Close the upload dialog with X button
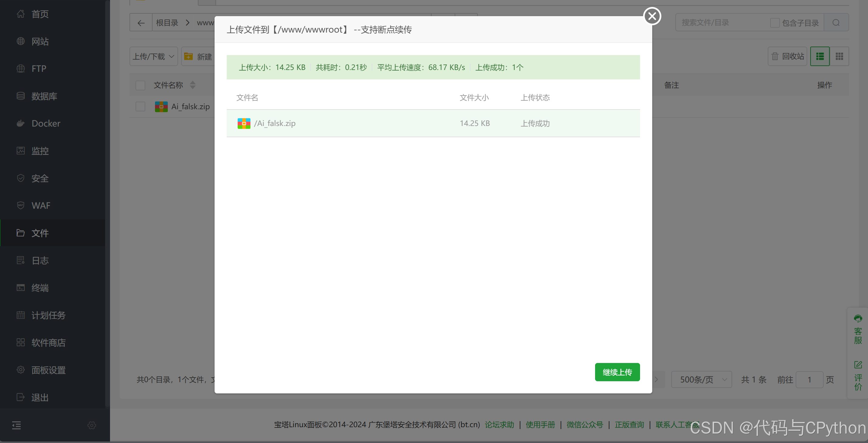The width and height of the screenshot is (868, 443). tap(652, 16)
